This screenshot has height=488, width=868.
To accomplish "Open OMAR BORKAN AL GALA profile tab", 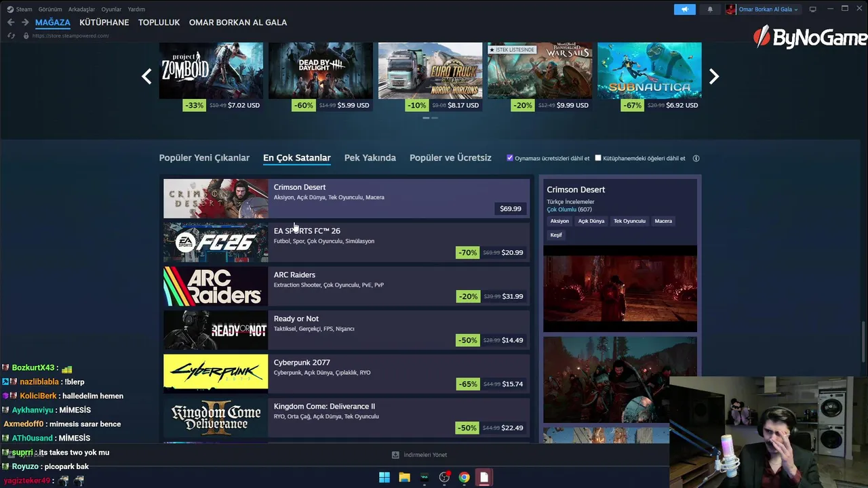I will coord(238,22).
